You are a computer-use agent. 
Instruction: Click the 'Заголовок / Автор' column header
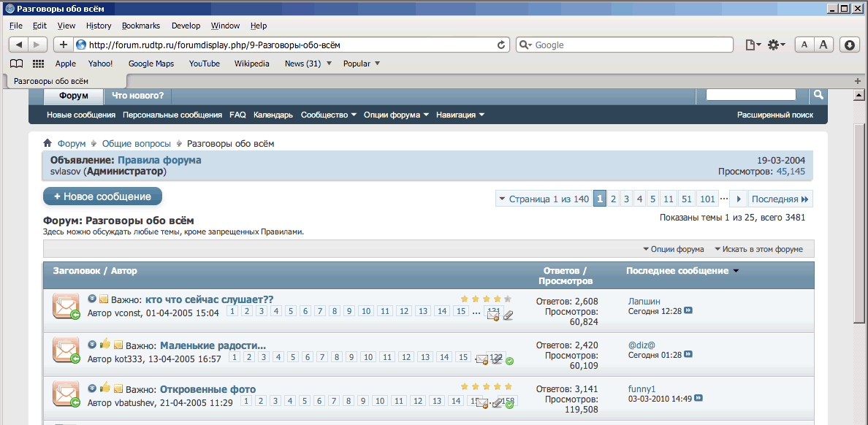pos(95,271)
